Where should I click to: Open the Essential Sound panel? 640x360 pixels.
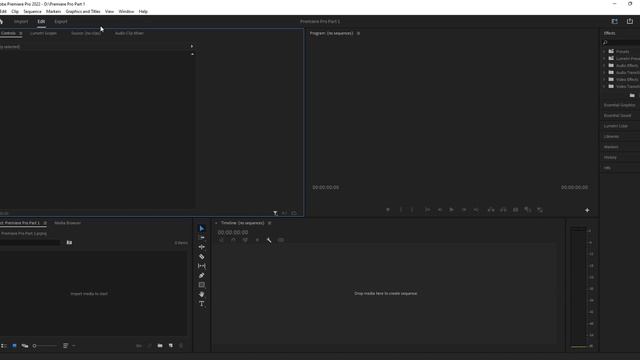(x=617, y=116)
